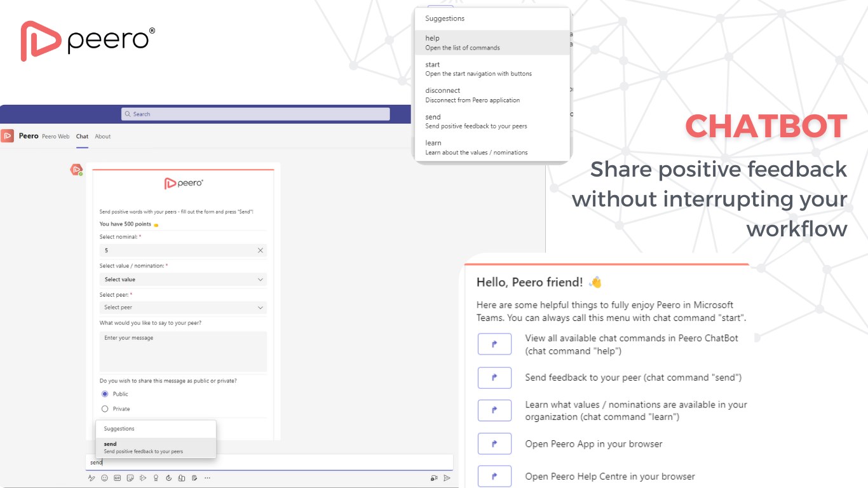Click the stream/play icon in compose toolbar
The image size is (868, 488).
click(x=143, y=478)
